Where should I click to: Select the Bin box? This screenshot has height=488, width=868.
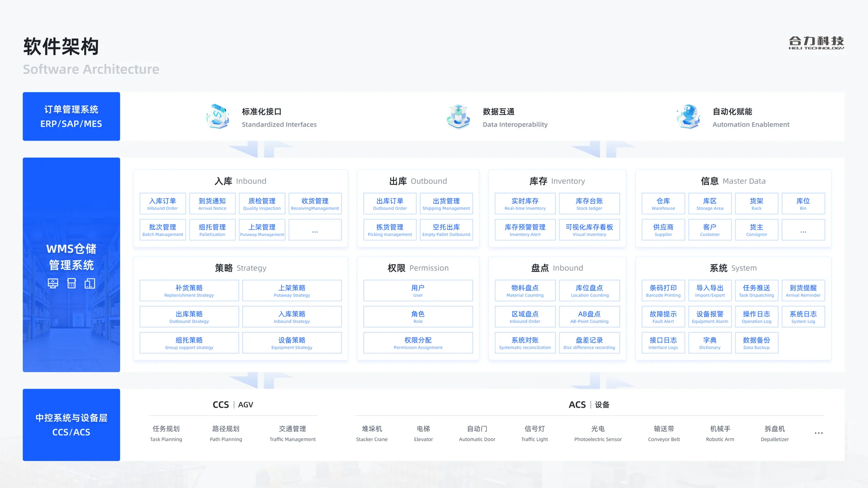(x=803, y=203)
